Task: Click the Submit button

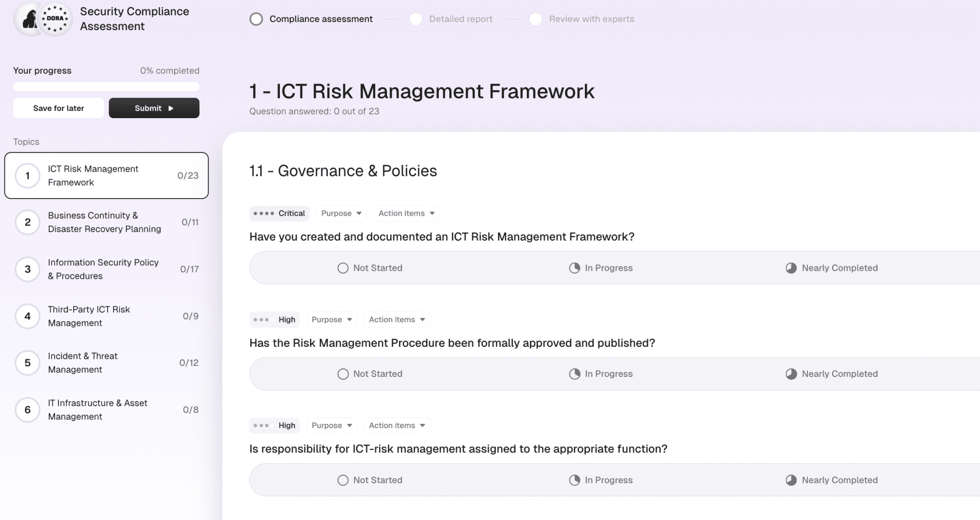Action: [154, 108]
